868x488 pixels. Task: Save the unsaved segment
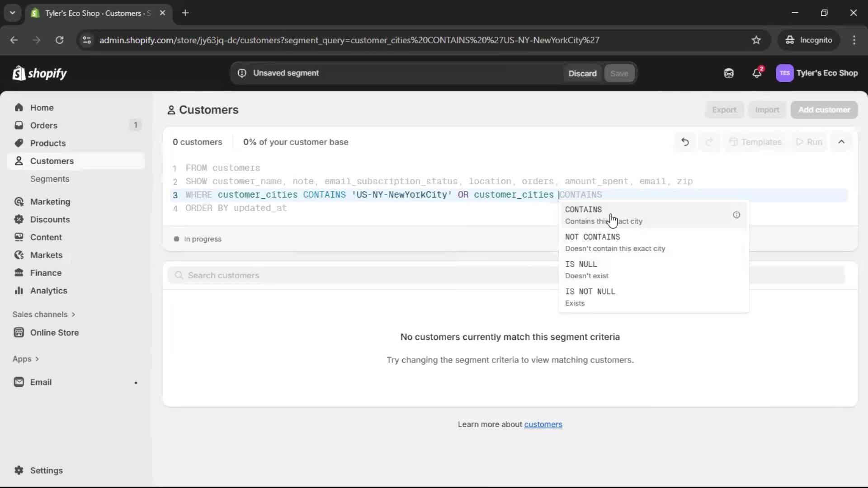[x=619, y=73]
